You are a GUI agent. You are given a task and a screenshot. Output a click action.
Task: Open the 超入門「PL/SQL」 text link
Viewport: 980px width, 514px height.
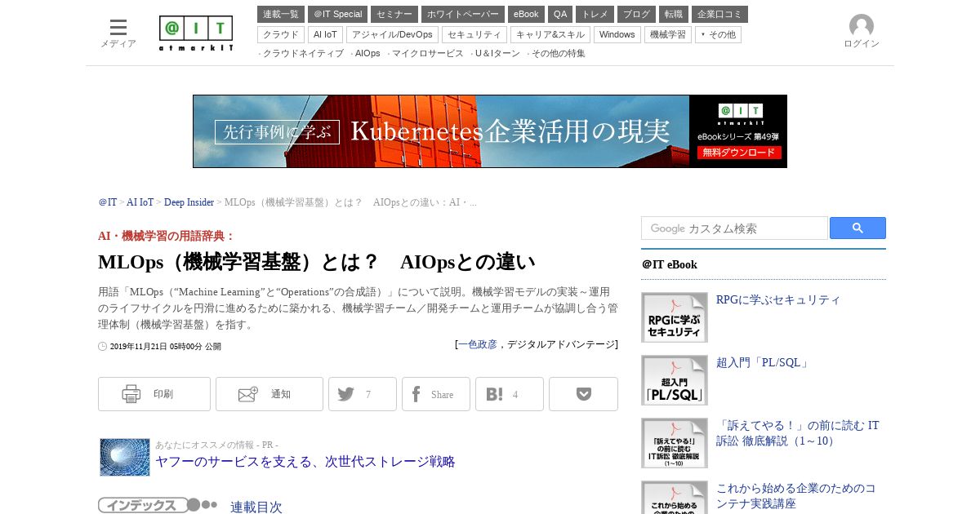pyautogui.click(x=763, y=362)
